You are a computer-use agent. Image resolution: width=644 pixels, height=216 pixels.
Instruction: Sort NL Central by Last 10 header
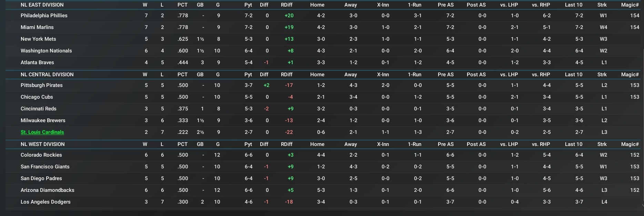(x=573, y=75)
